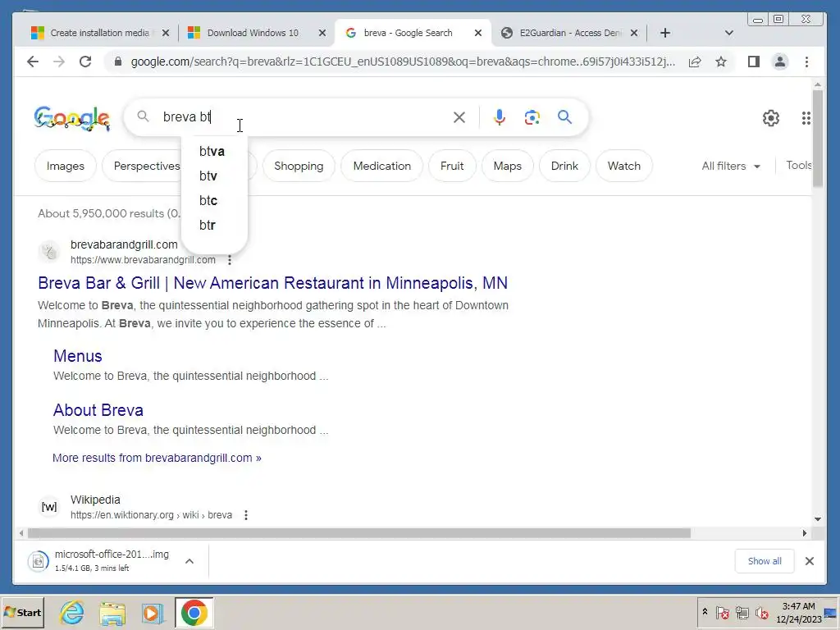Select Drink filter chip
This screenshot has width=840, height=630.
point(564,166)
